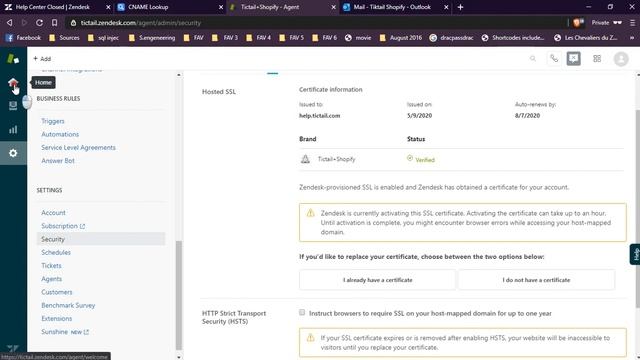This screenshot has height=360, width=640.
Task: Open Subscription external link
Action: 63,226
